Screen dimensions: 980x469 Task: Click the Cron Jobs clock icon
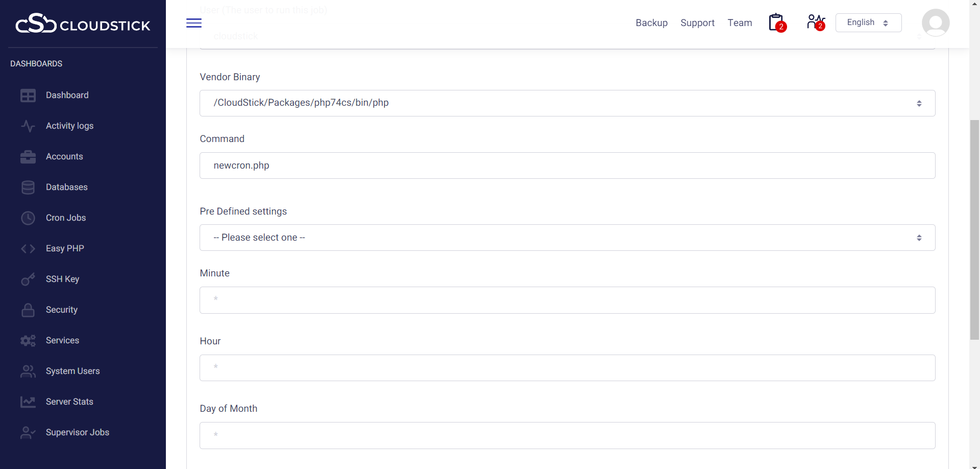(28, 218)
